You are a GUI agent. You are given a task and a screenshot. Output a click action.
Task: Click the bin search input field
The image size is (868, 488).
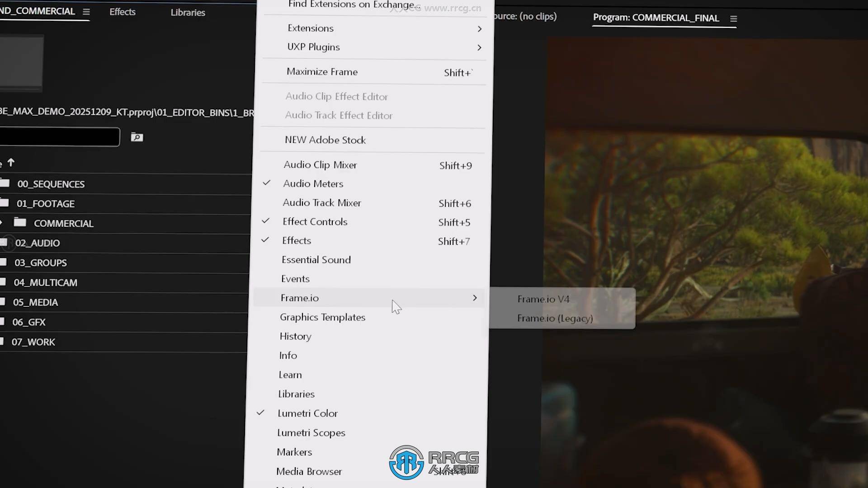(x=59, y=137)
